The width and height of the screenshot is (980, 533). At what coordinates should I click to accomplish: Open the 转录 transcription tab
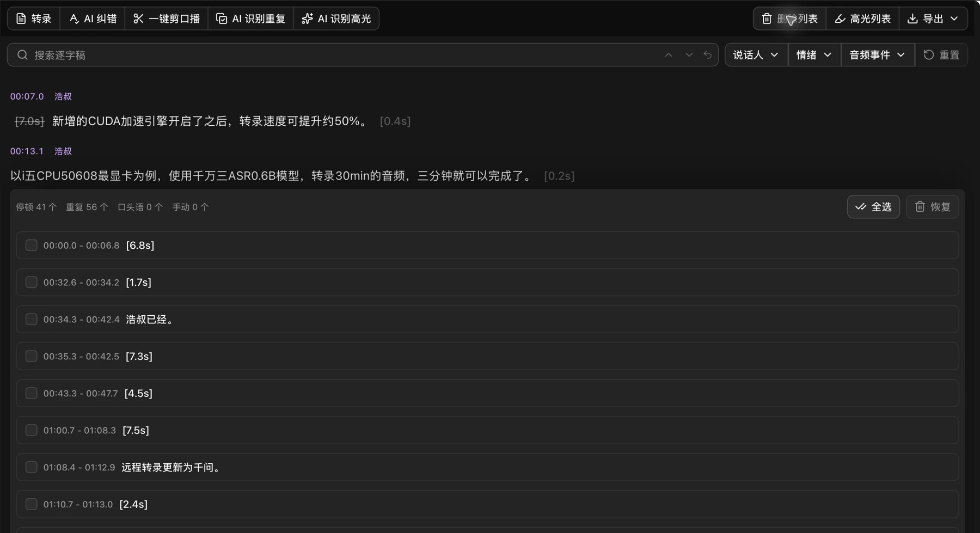point(34,19)
